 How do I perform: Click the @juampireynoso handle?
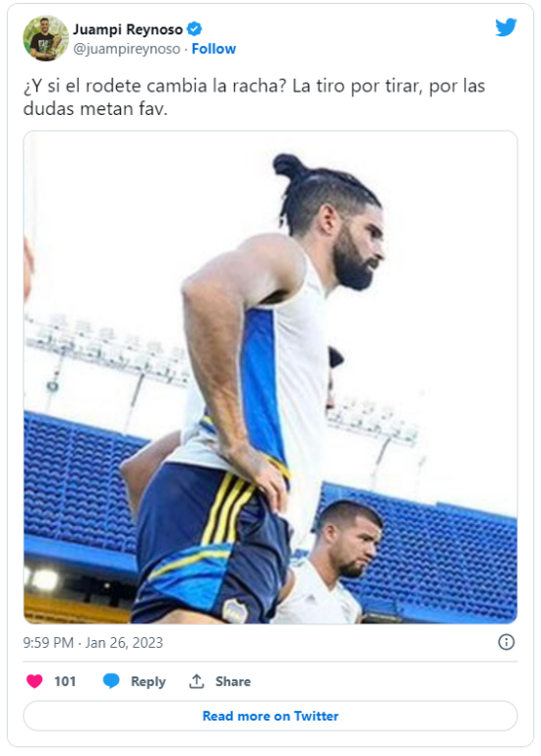[127, 49]
